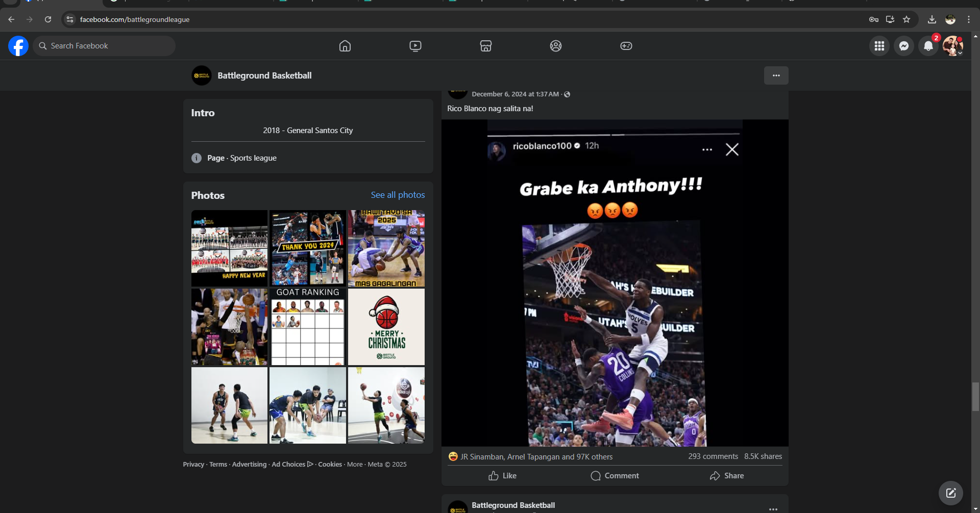
Task: Open the Ad Choices footer link
Action: pyautogui.click(x=292, y=465)
